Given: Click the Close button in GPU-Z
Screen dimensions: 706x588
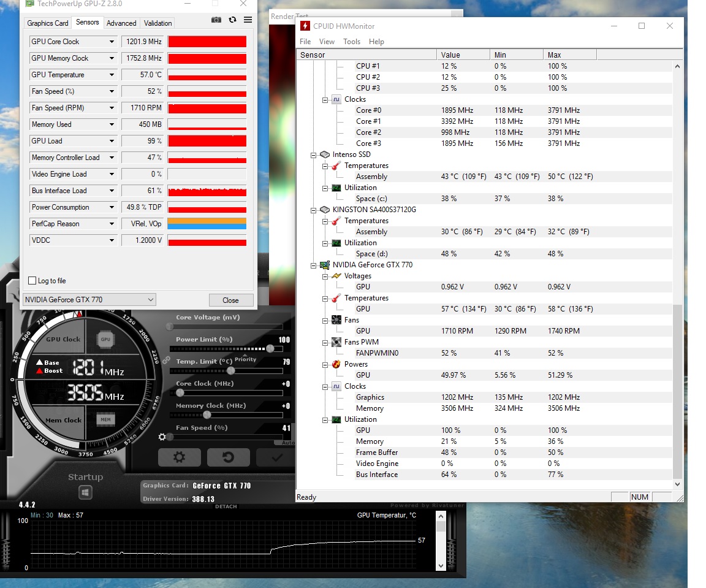Looking at the screenshot, I should pyautogui.click(x=231, y=300).
